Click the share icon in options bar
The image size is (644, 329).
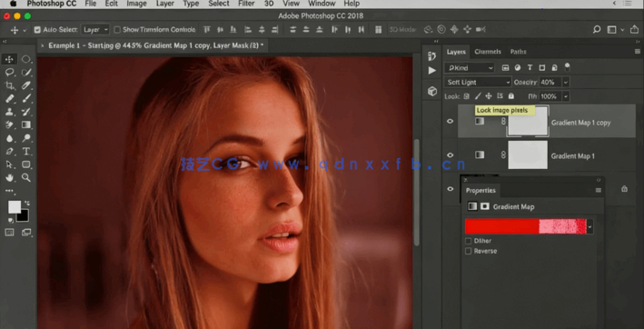click(635, 30)
